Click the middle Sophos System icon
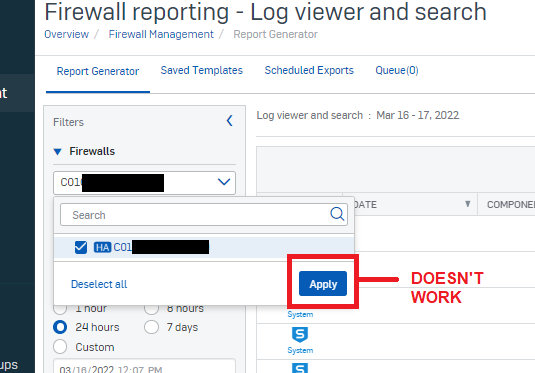Image resolution: width=535 pixels, height=373 pixels. tap(300, 335)
